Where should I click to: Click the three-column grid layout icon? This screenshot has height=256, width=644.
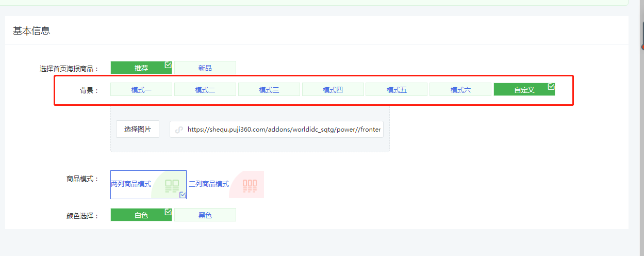coord(250,186)
